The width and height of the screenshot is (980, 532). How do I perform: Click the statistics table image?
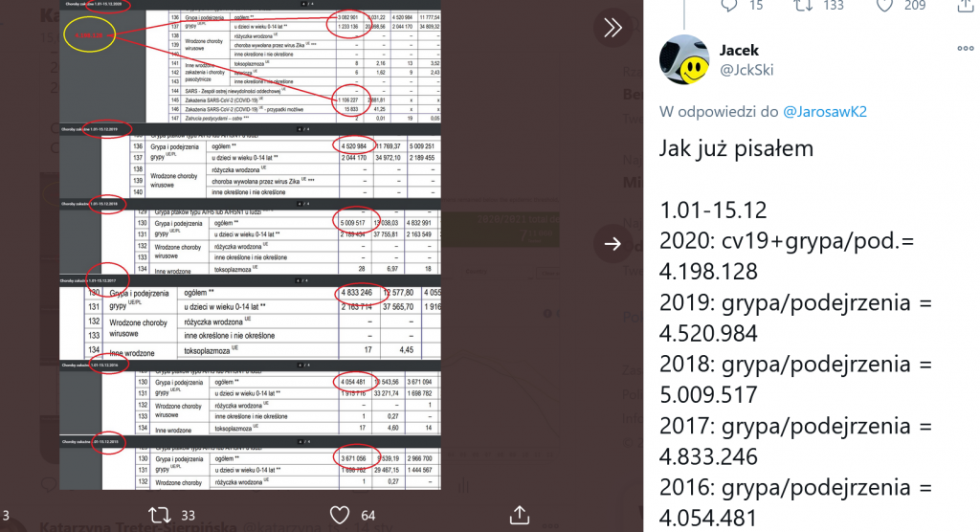[251, 245]
